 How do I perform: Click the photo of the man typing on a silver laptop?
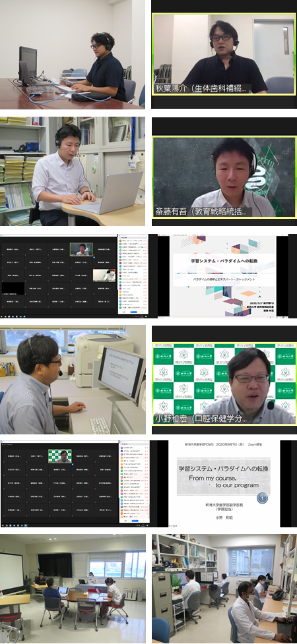coord(73,171)
